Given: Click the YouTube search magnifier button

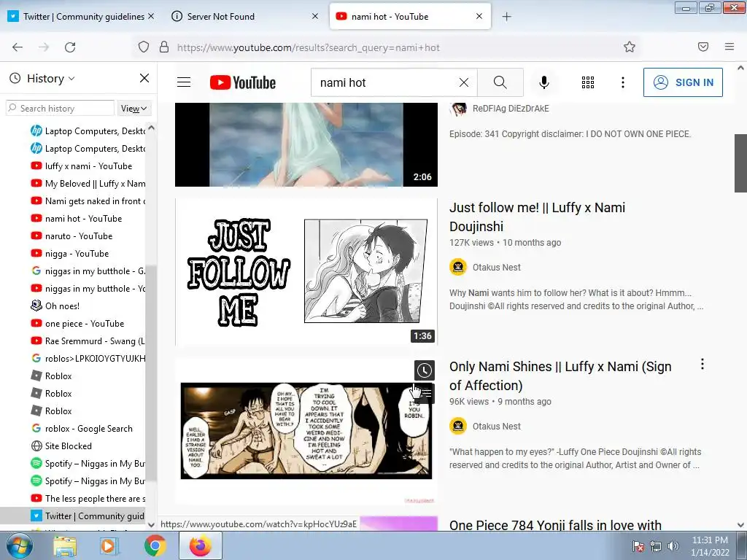Looking at the screenshot, I should tap(500, 82).
